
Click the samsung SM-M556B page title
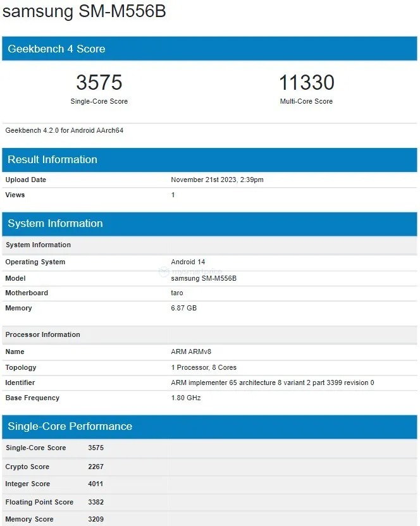pos(84,12)
